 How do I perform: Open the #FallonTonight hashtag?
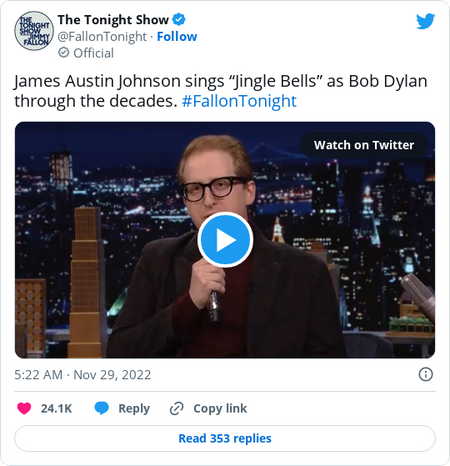[239, 101]
